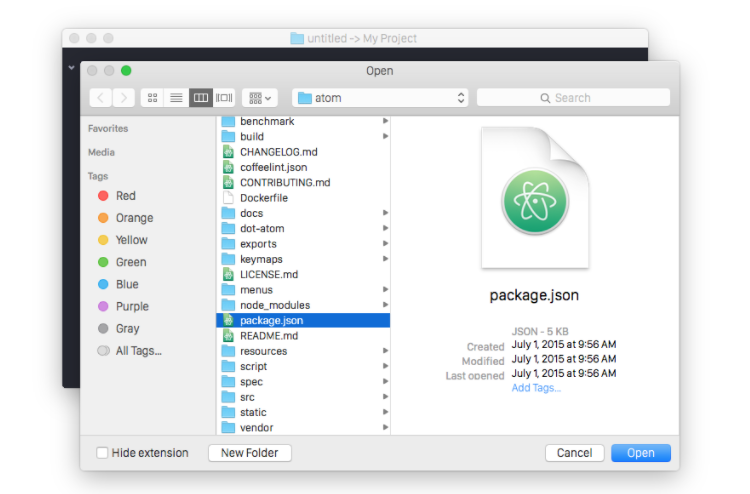
Task: Select the static folder icon
Action: (x=228, y=412)
